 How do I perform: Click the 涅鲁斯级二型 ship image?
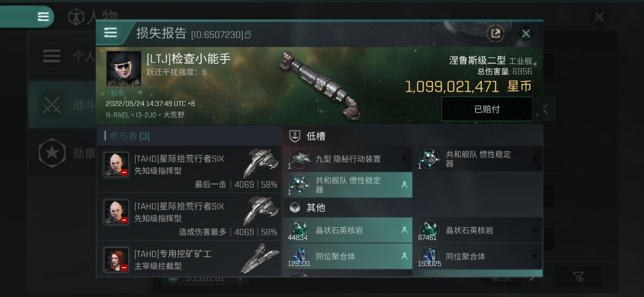(319, 86)
